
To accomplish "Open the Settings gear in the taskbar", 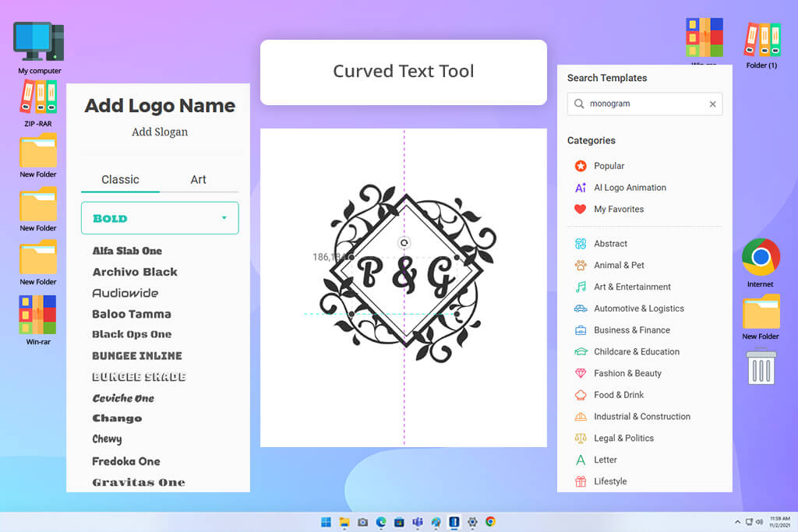I will pos(472,522).
